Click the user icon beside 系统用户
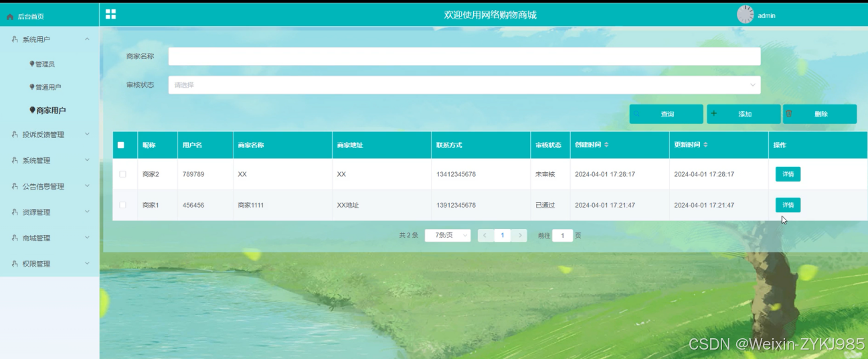 (15, 40)
